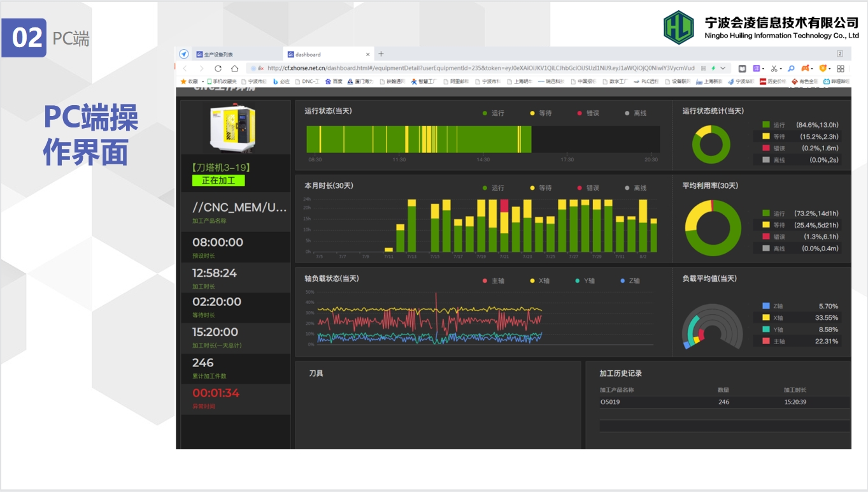
Task: Click the 负载平均值(当天) radial gauge chart
Action: pyautogui.click(x=713, y=326)
